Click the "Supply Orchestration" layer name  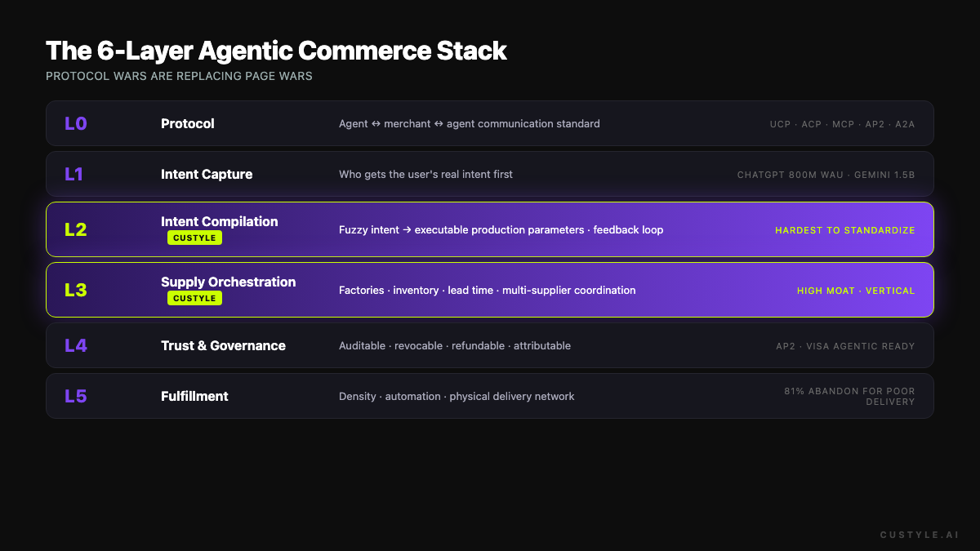(229, 282)
